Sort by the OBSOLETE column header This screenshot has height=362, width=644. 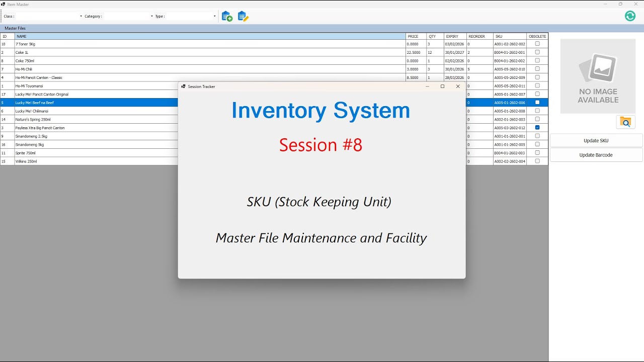click(537, 36)
